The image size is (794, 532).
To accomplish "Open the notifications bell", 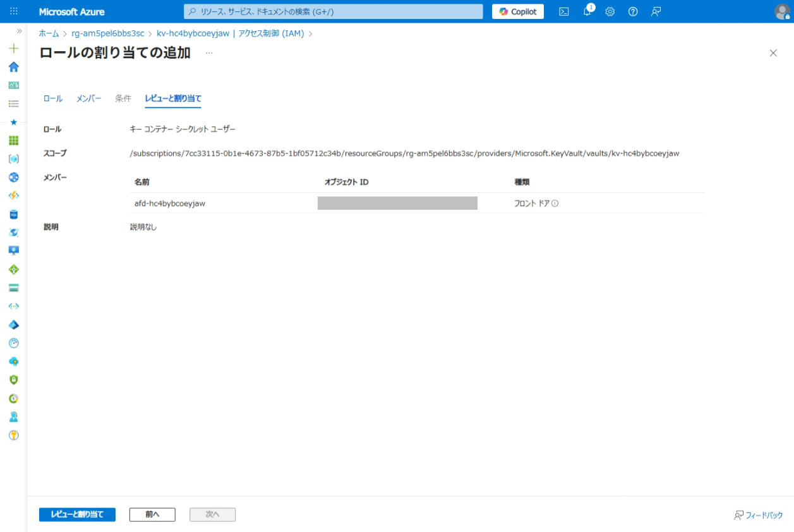I will tap(587, 11).
